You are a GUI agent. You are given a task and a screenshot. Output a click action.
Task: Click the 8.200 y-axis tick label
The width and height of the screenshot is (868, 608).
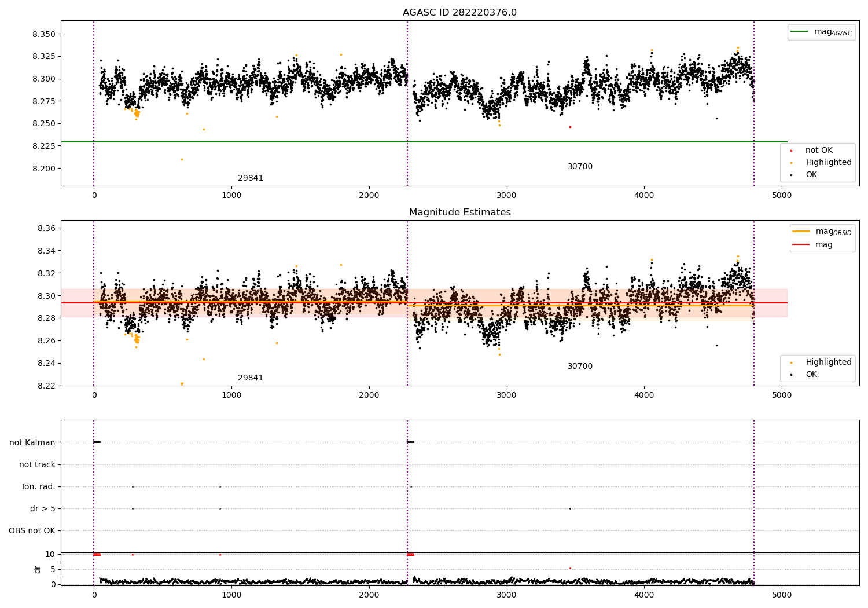44,169
